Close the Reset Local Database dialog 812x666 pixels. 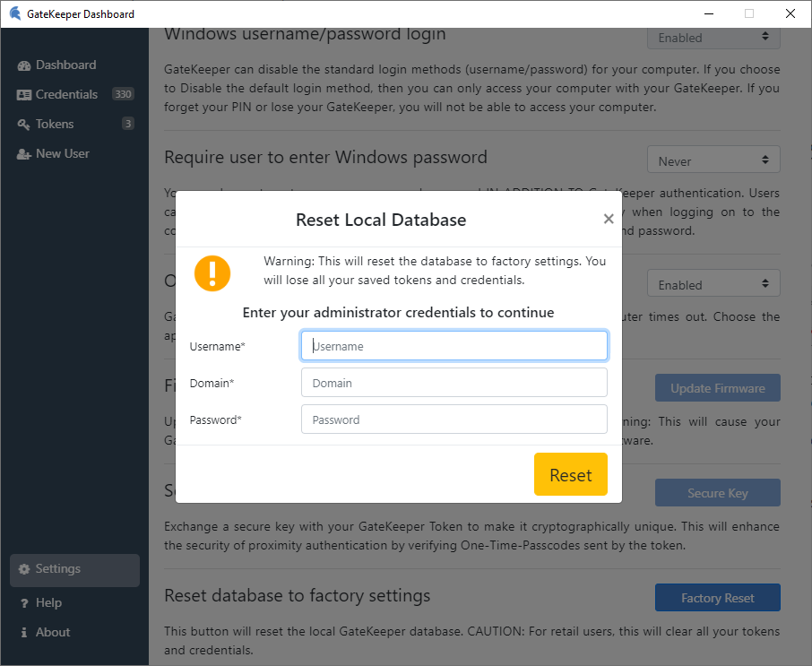pos(609,219)
